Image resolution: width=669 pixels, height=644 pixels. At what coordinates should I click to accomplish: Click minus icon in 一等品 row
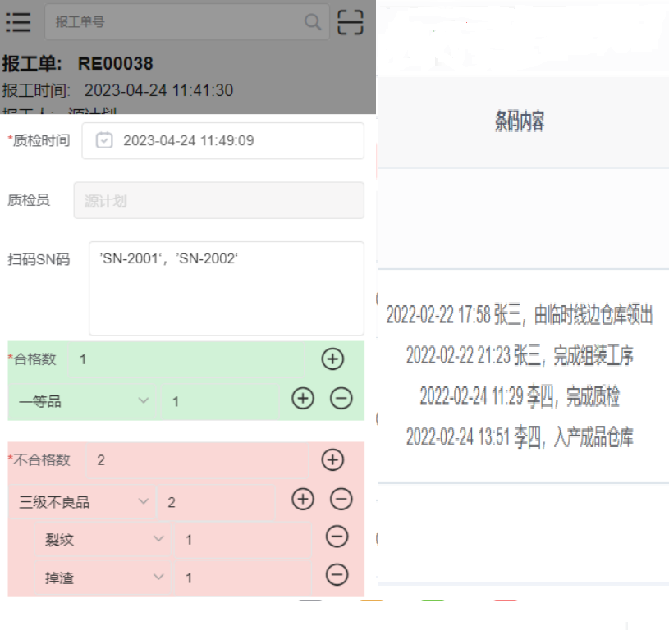pos(341,399)
